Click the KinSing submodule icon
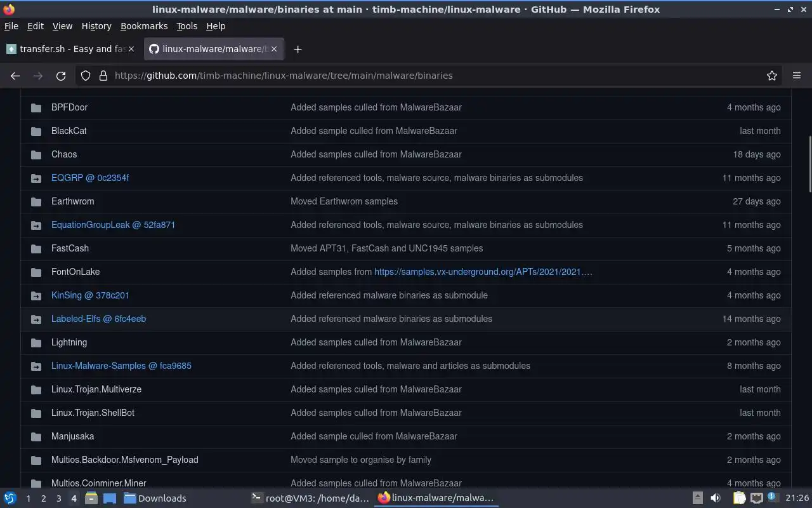812x508 pixels. pyautogui.click(x=36, y=295)
